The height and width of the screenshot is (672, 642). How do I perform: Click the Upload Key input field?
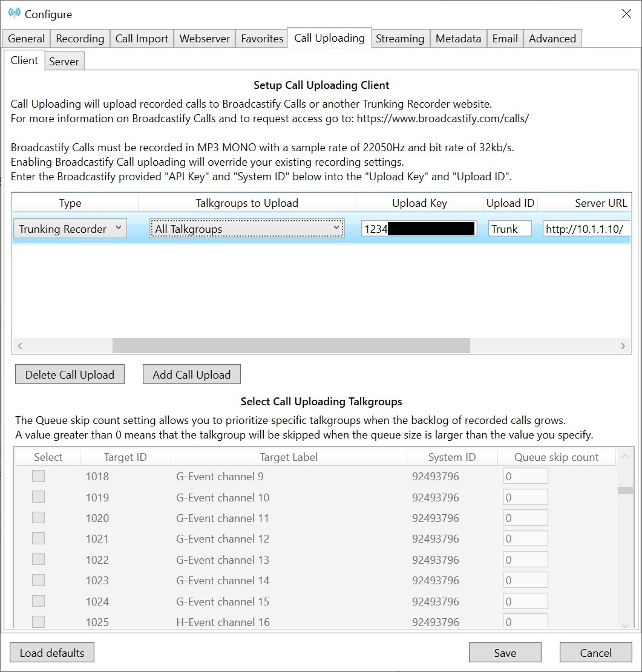point(419,229)
